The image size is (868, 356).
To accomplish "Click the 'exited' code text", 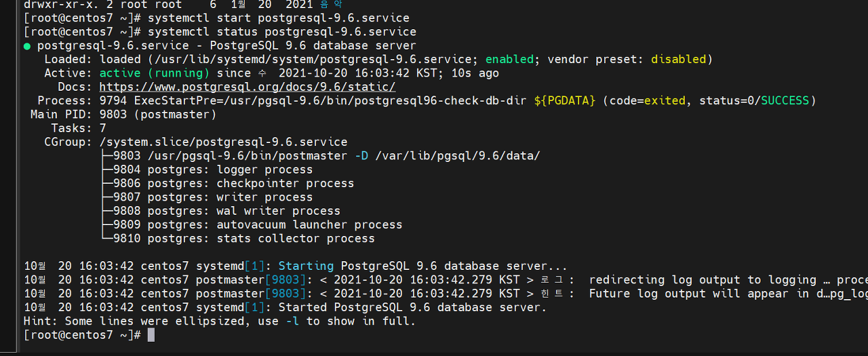I will [665, 100].
